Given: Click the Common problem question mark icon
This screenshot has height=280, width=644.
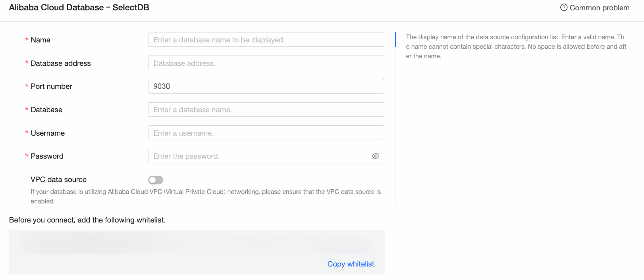Looking at the screenshot, I should [x=563, y=8].
